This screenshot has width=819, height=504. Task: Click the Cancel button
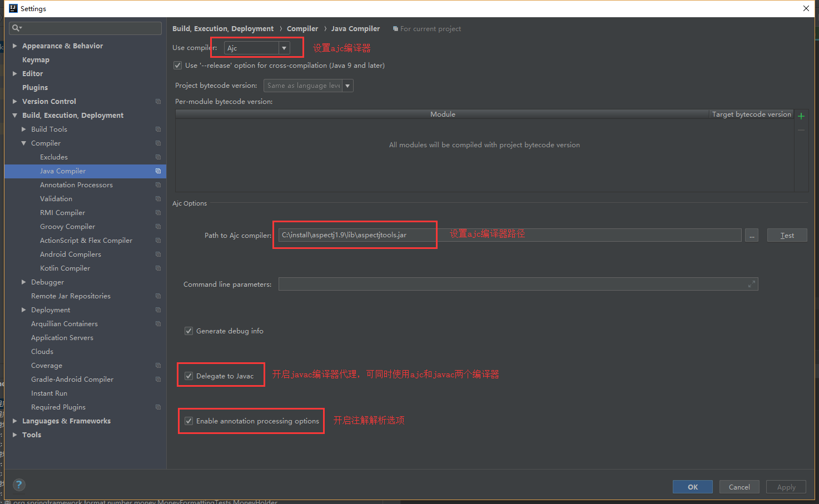739,487
